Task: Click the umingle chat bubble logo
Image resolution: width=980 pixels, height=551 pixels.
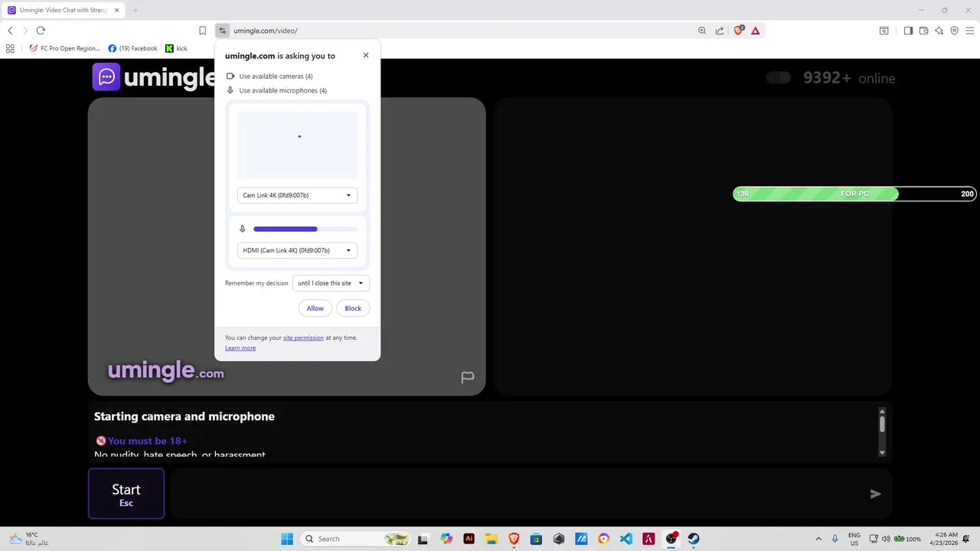Action: (x=106, y=77)
